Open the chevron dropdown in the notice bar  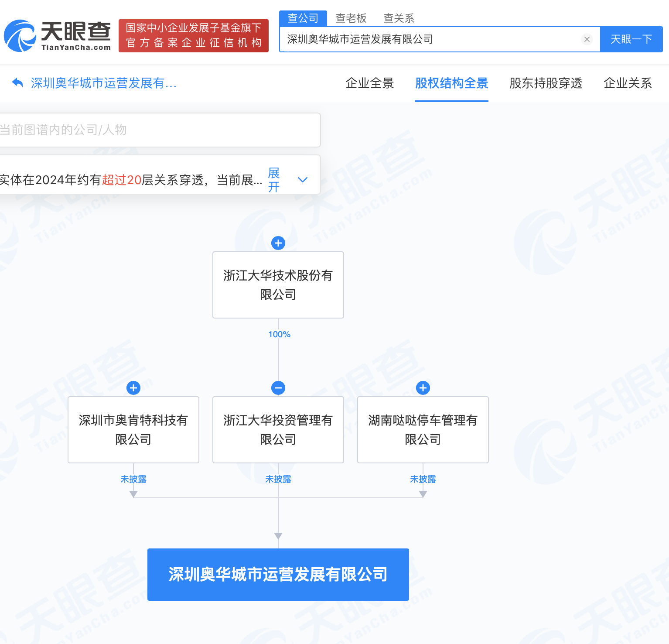tap(302, 180)
